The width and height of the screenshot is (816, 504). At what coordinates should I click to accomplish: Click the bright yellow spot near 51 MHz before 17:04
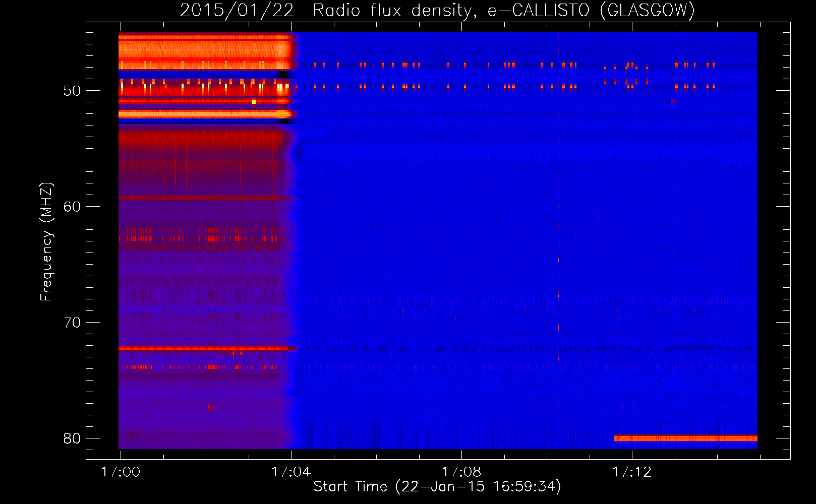click(x=254, y=101)
